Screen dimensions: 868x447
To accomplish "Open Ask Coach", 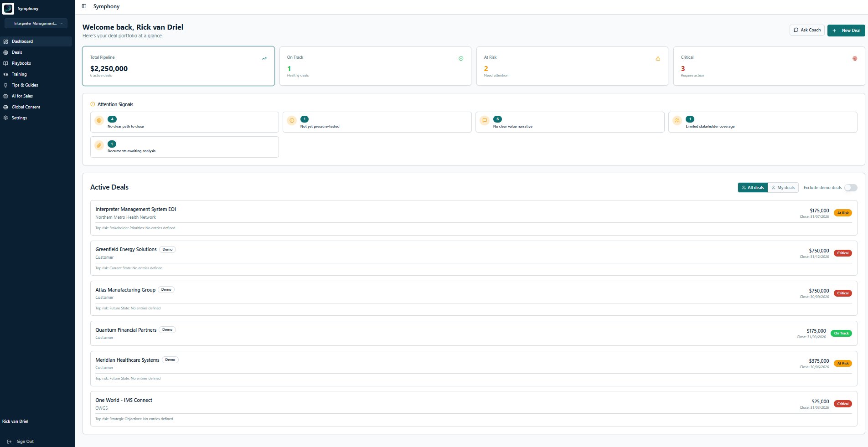I will point(807,30).
